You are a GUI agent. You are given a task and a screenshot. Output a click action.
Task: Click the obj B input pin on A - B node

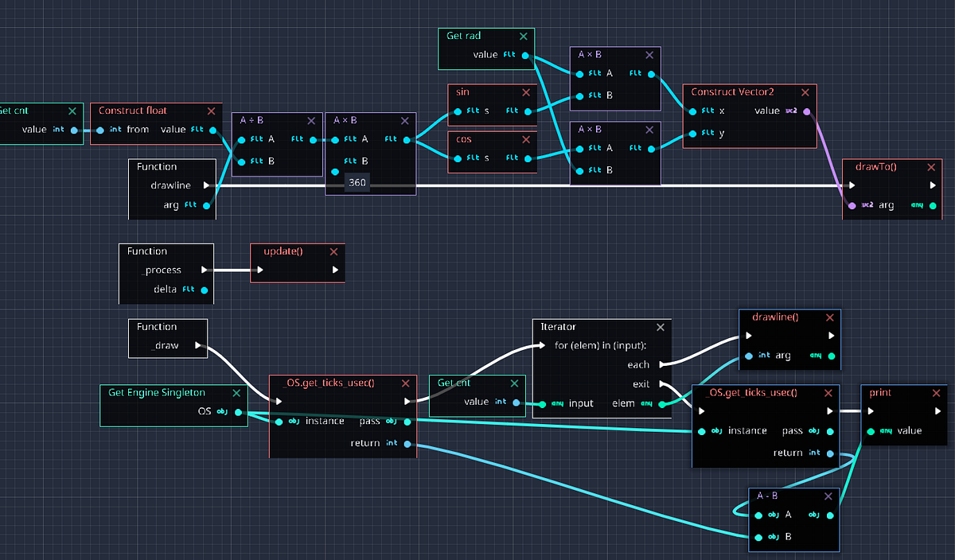click(x=758, y=537)
